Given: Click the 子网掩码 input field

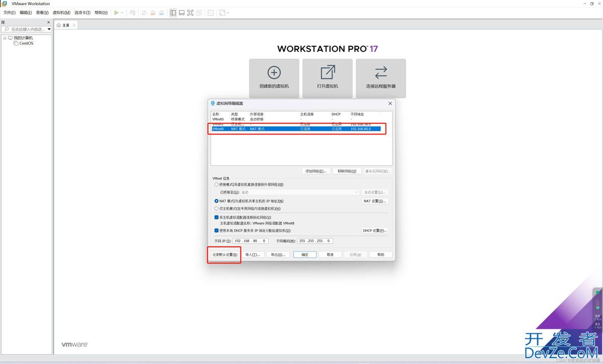Looking at the screenshot, I should [x=315, y=241].
